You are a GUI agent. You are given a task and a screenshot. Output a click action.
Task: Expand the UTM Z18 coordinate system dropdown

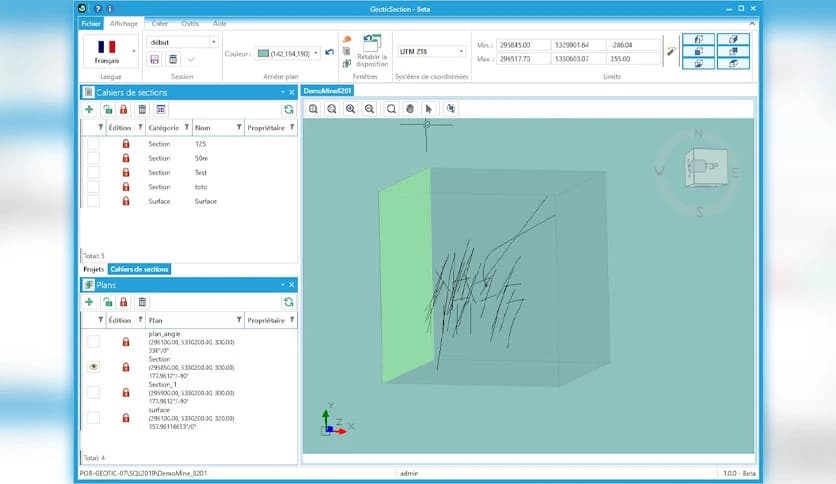(x=461, y=51)
